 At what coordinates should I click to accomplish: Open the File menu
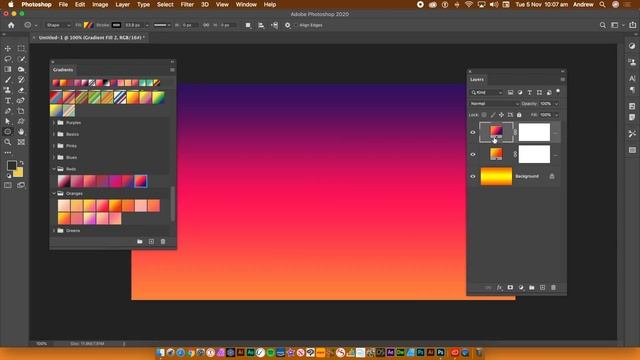point(63,4)
